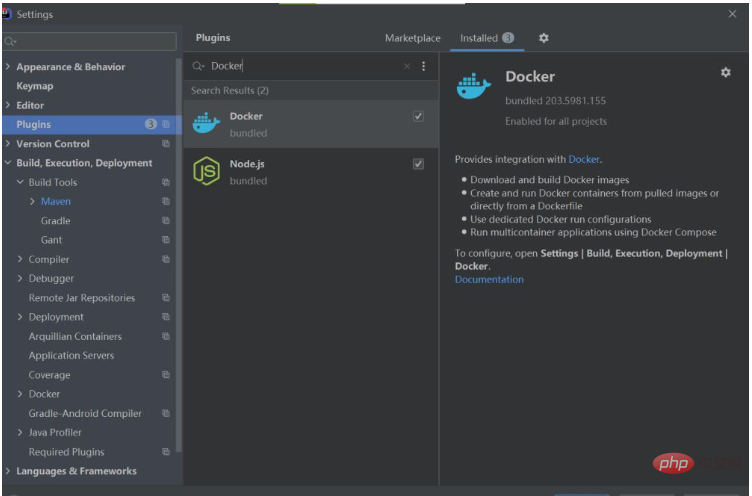Click project-level icon beside Gradle-Android Compiler
The width and height of the screenshot is (752, 496).
pos(166,413)
